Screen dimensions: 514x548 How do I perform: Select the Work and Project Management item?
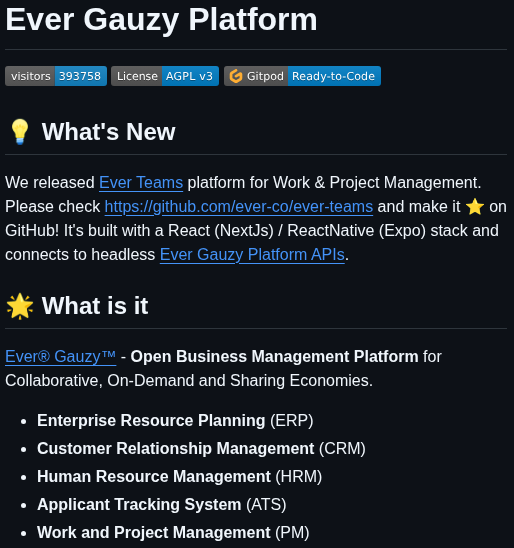point(173,533)
